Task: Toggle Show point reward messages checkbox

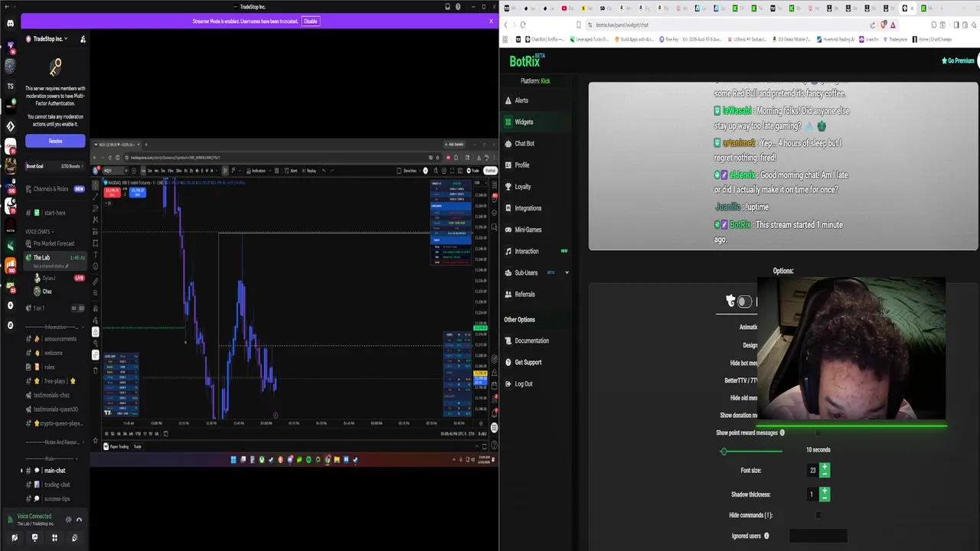Action: 818,433
